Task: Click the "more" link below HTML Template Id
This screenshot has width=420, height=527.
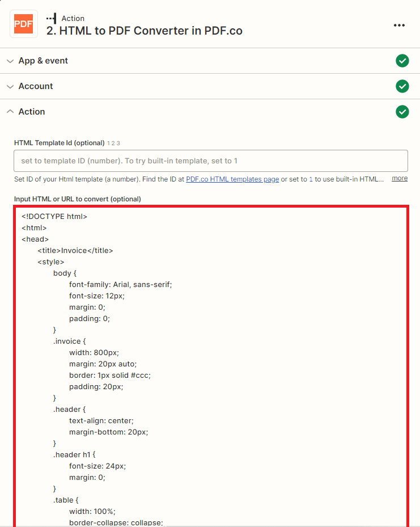Action: 400,178
